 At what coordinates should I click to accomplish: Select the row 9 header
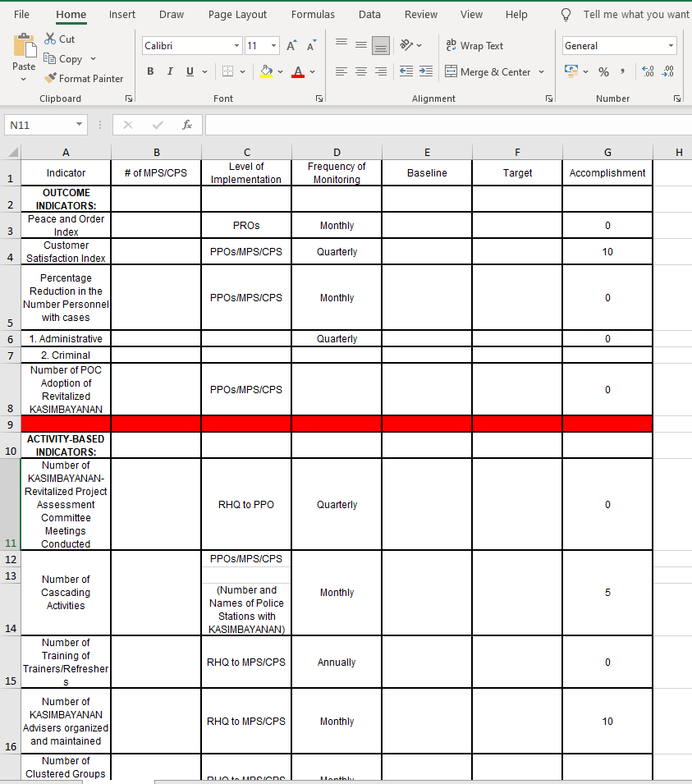[x=10, y=424]
